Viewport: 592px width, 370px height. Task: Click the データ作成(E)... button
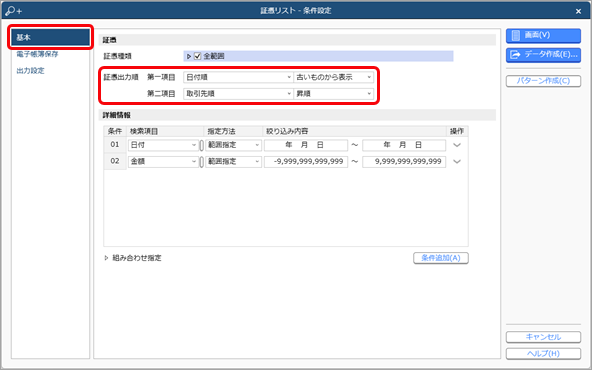[543, 55]
